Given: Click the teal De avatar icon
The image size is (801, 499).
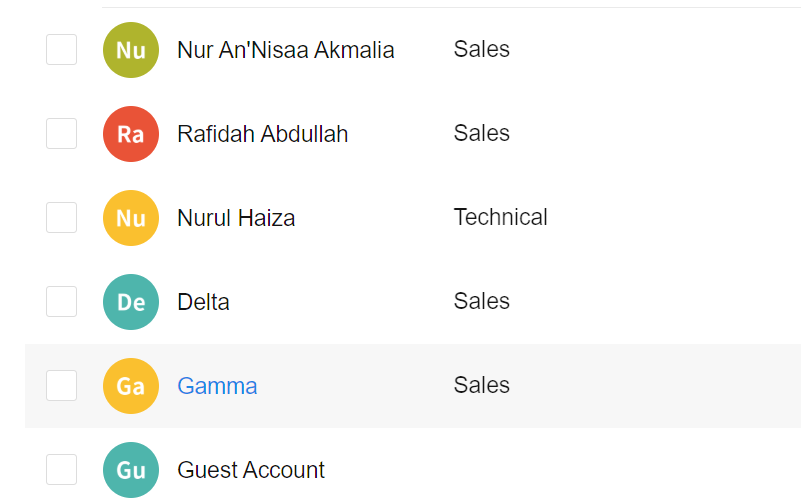Looking at the screenshot, I should (x=131, y=302).
